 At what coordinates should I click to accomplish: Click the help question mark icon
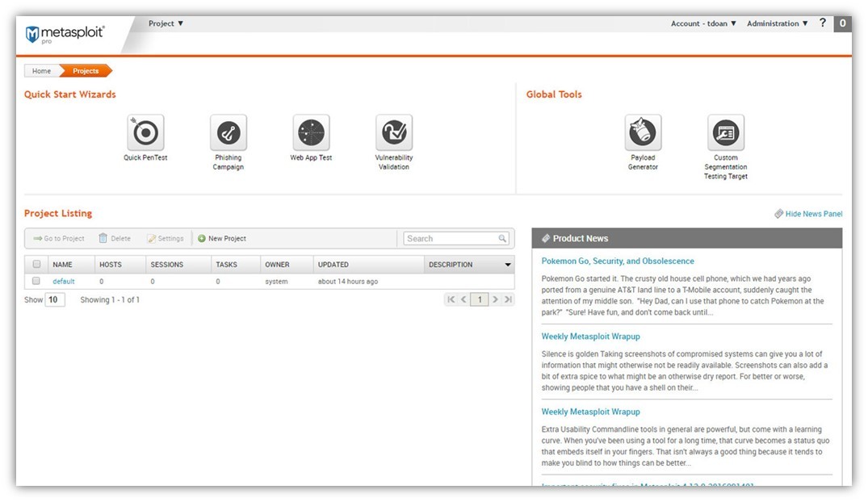823,23
